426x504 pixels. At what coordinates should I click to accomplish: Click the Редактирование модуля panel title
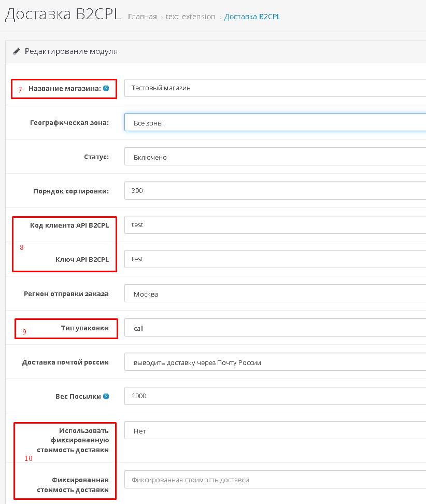(x=71, y=51)
